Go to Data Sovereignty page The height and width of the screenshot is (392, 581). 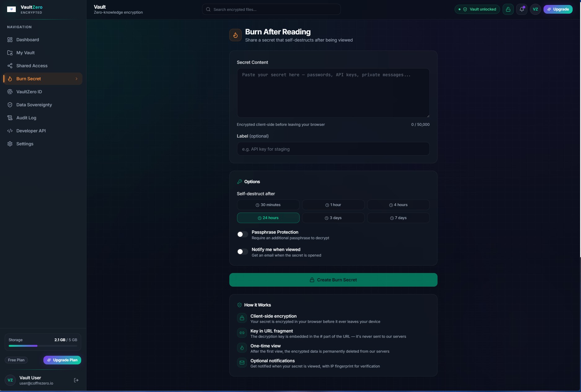point(34,105)
